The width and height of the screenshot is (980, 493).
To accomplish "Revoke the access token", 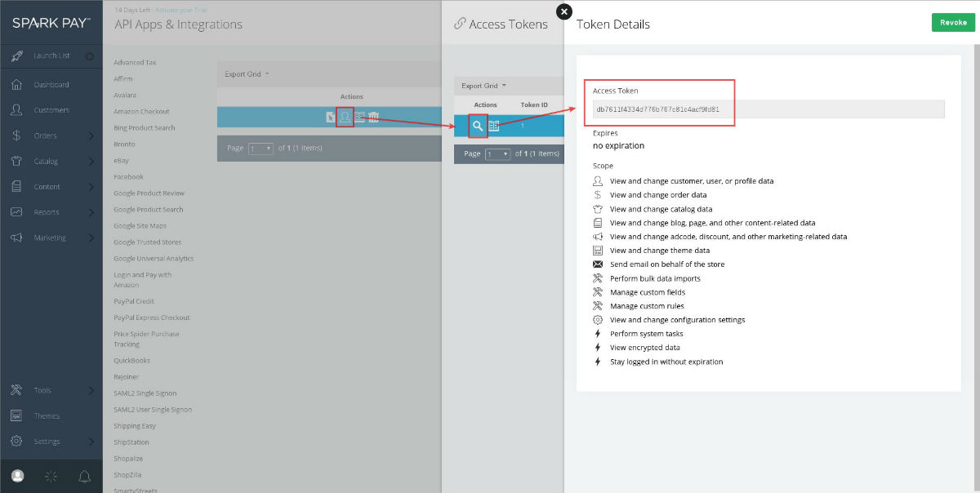I will click(953, 23).
